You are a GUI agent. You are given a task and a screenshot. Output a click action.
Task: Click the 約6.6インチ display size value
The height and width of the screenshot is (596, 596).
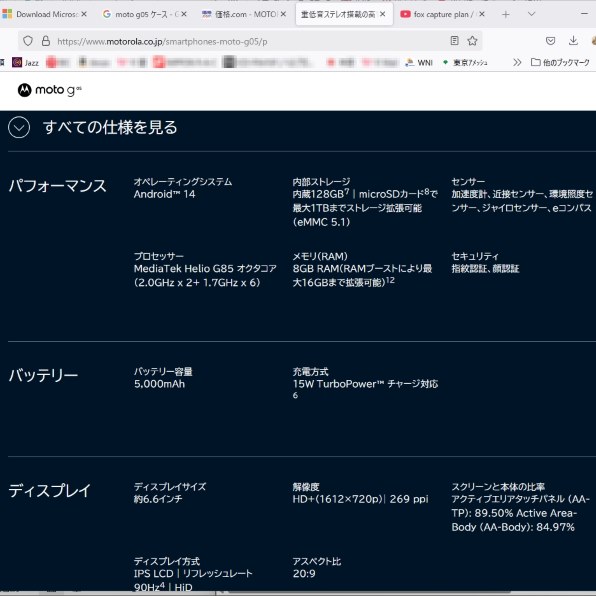coord(158,499)
